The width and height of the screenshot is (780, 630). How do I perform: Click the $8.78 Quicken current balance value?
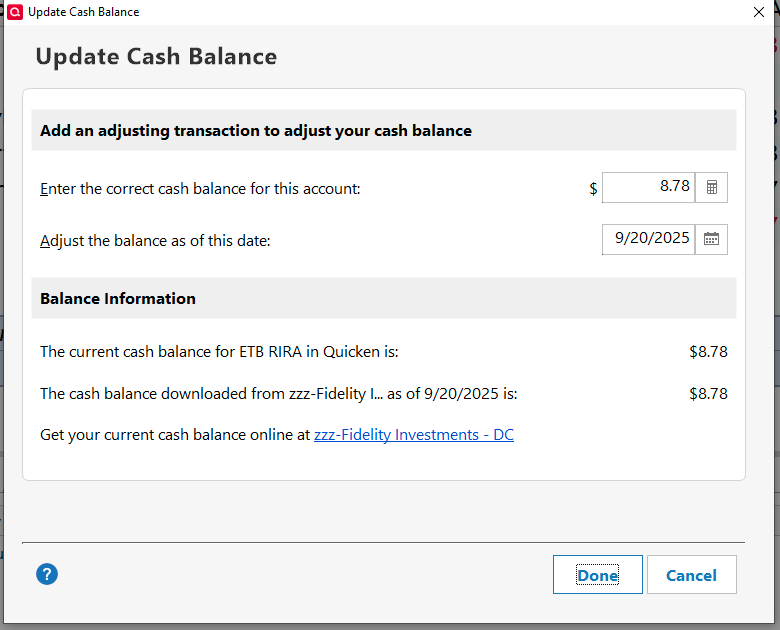708,352
